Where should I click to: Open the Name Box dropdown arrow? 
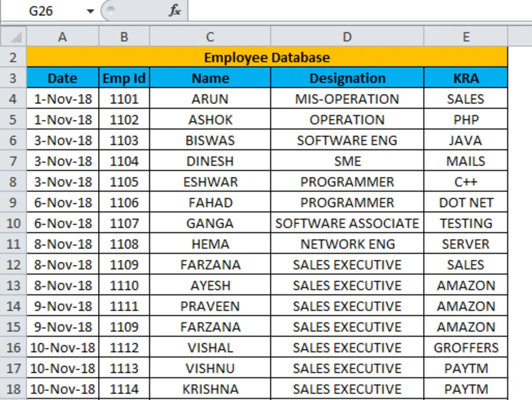tap(90, 11)
